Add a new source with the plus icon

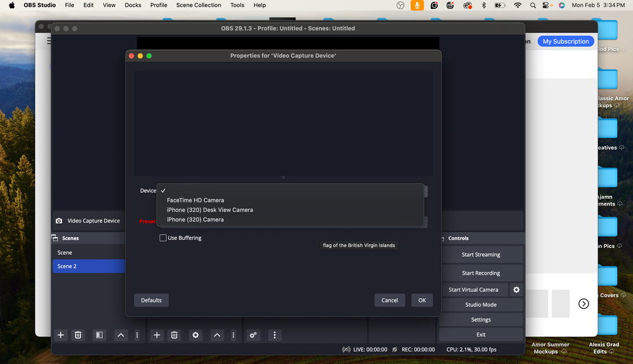click(x=157, y=335)
